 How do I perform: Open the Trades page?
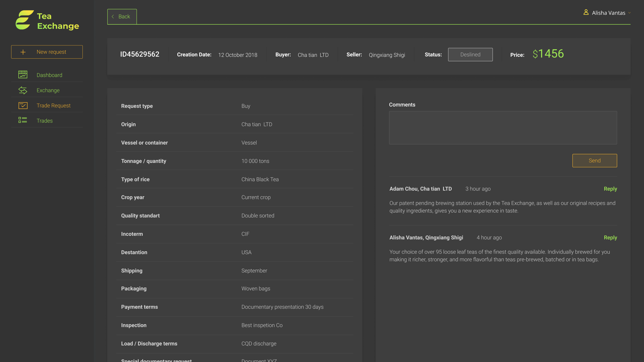[x=44, y=121]
